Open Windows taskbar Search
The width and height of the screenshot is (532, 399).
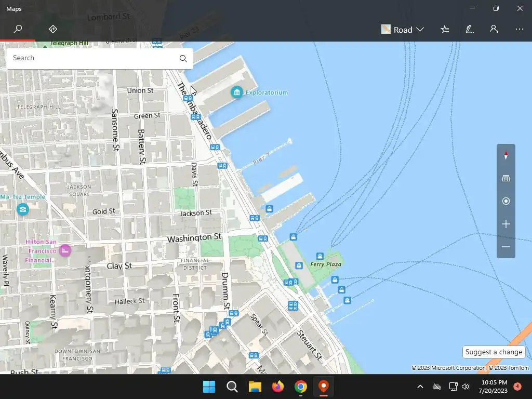232,387
